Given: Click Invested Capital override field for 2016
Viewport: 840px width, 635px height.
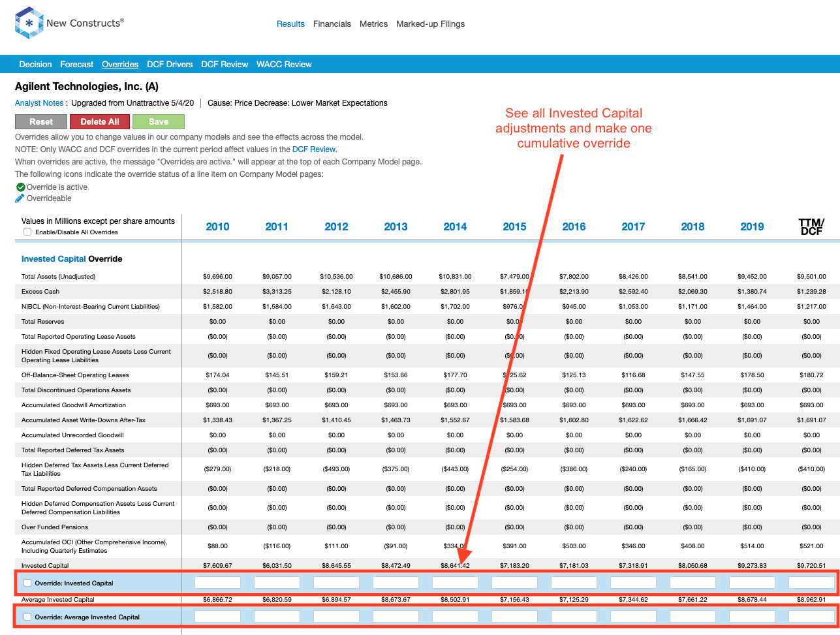Looking at the screenshot, I should point(574,582).
